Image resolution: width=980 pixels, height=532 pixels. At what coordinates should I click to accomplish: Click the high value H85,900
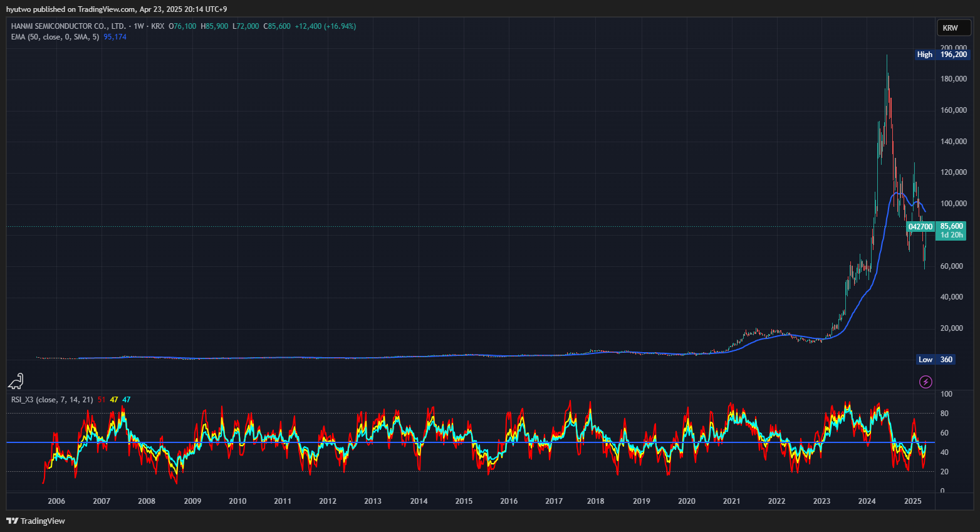click(x=214, y=26)
